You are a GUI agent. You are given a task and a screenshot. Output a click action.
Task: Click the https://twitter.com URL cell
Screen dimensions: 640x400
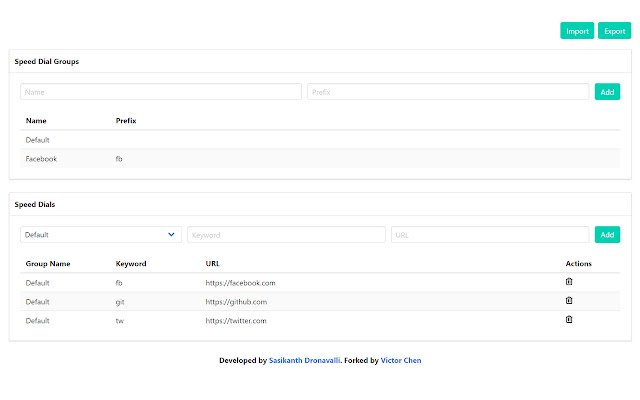pos(236,321)
